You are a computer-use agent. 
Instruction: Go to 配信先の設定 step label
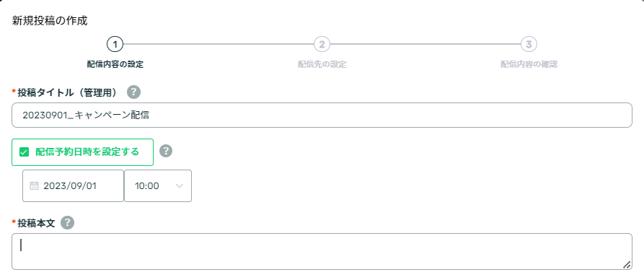pos(322,64)
